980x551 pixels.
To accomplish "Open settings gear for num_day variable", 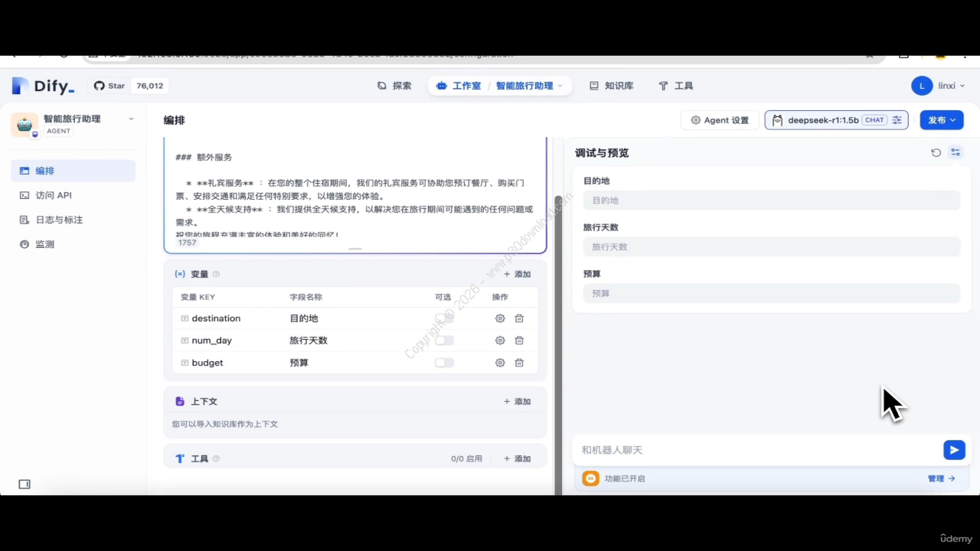I will pos(500,341).
